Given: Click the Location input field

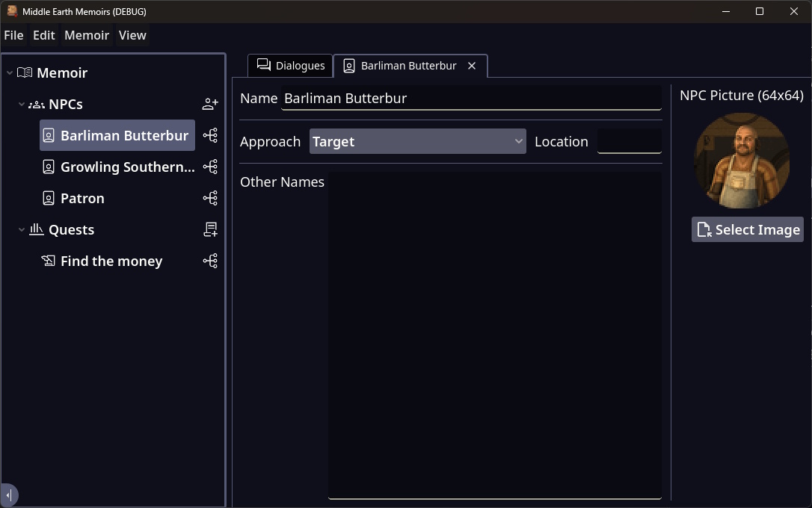Looking at the screenshot, I should [x=629, y=141].
